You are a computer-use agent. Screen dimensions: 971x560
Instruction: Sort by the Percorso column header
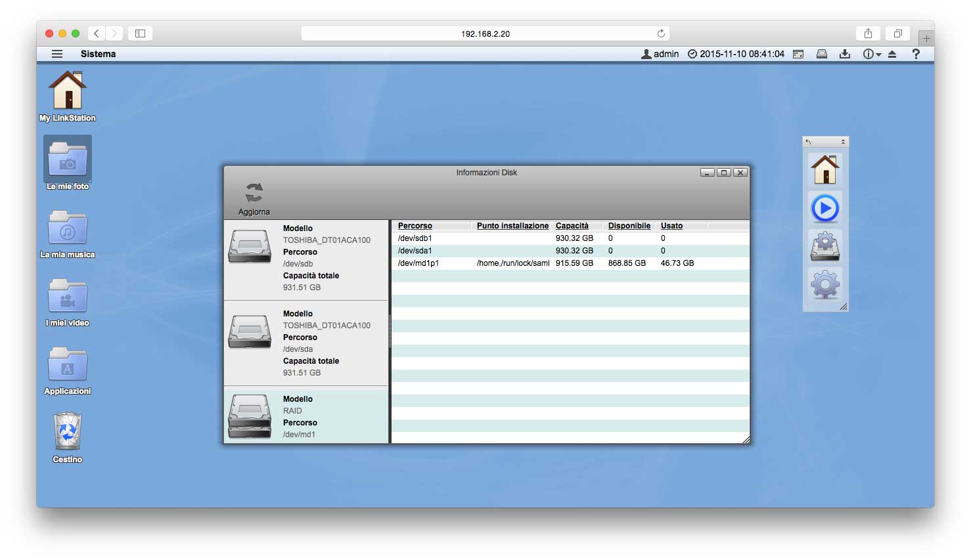point(415,226)
